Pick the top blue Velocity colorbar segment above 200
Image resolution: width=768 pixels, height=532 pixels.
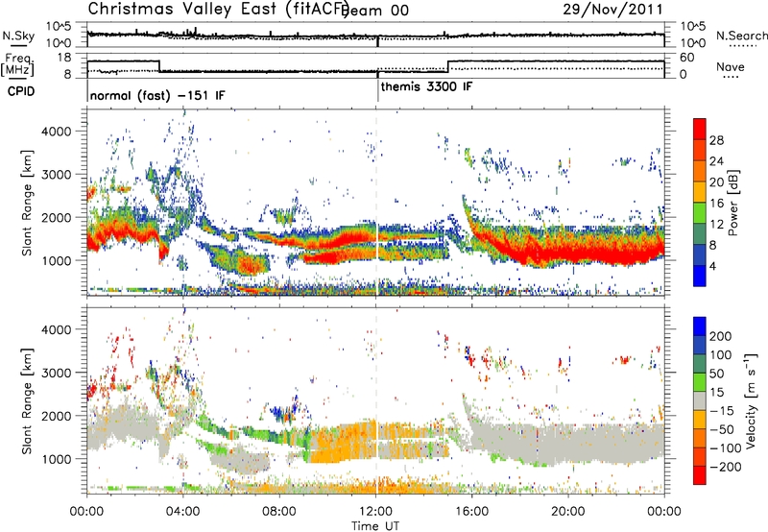point(700,326)
